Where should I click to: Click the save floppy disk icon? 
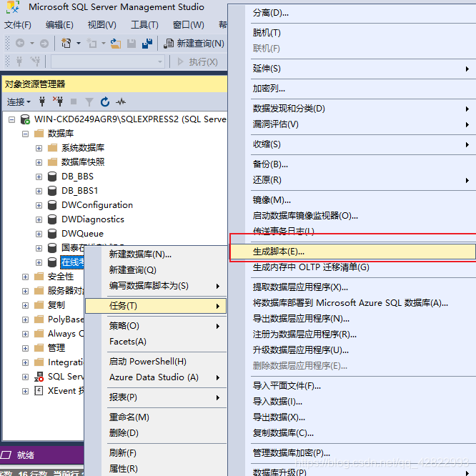pos(132,44)
